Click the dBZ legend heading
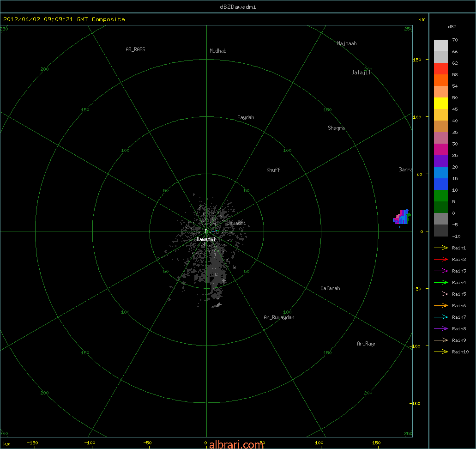Viewport: 476px width, 449px height. (x=452, y=27)
